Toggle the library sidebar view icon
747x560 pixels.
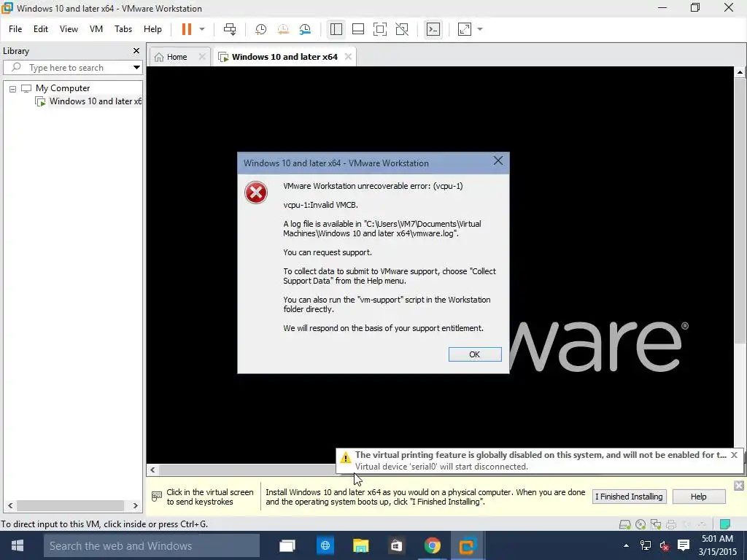point(336,29)
